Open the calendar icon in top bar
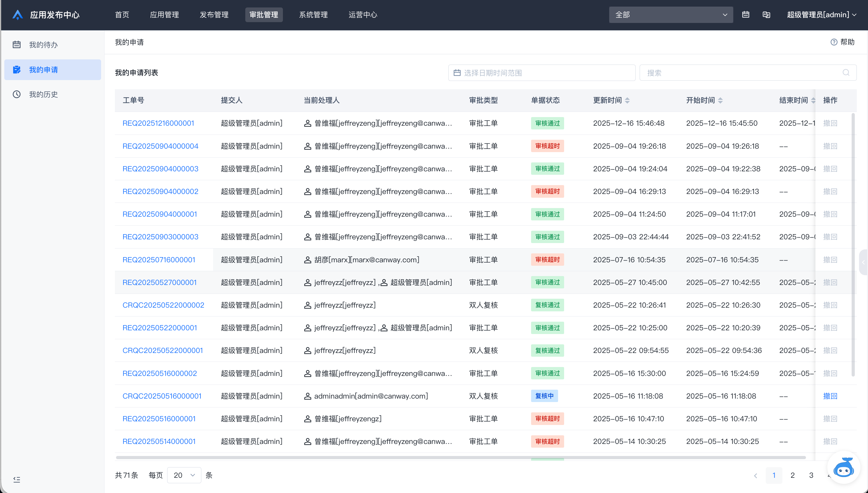Image resolution: width=868 pixels, height=493 pixels. pyautogui.click(x=745, y=15)
